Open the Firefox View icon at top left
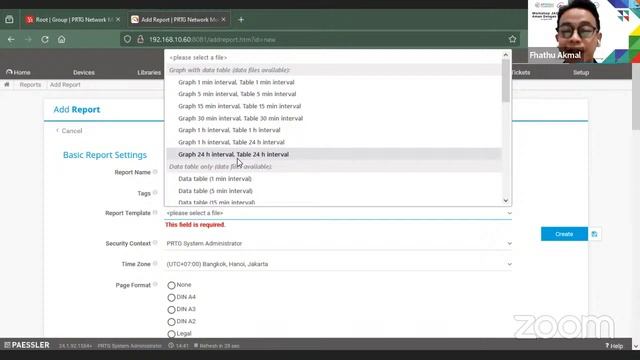This screenshot has height=360, width=640. tap(9, 20)
